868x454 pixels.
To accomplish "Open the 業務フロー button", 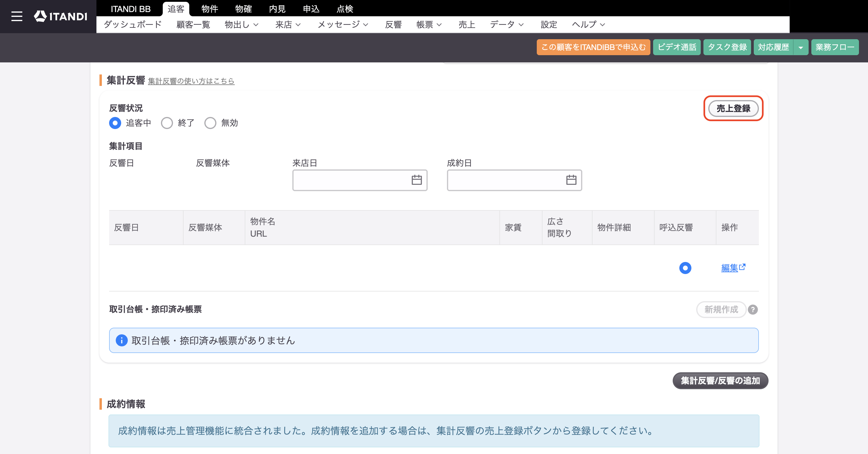I will point(835,47).
